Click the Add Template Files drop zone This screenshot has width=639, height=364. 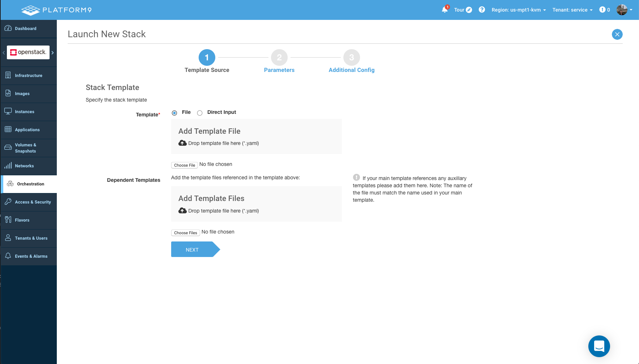[x=256, y=204]
